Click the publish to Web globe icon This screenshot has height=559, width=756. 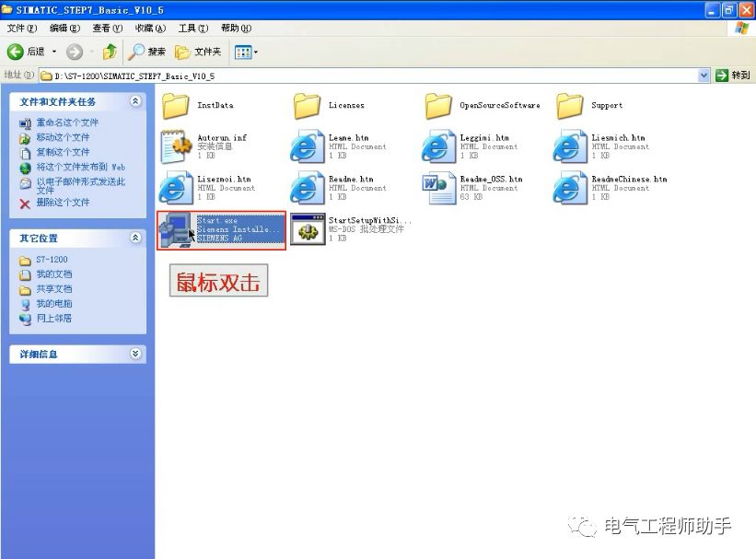25,169
